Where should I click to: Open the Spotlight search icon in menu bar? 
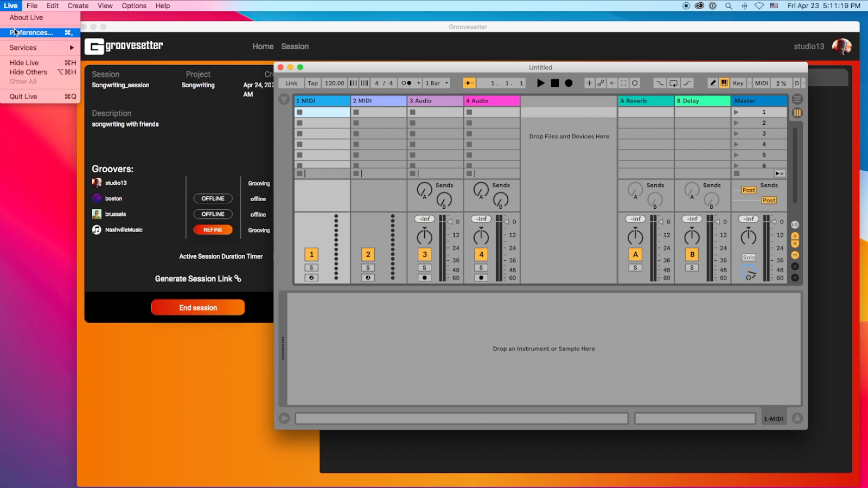[729, 5]
